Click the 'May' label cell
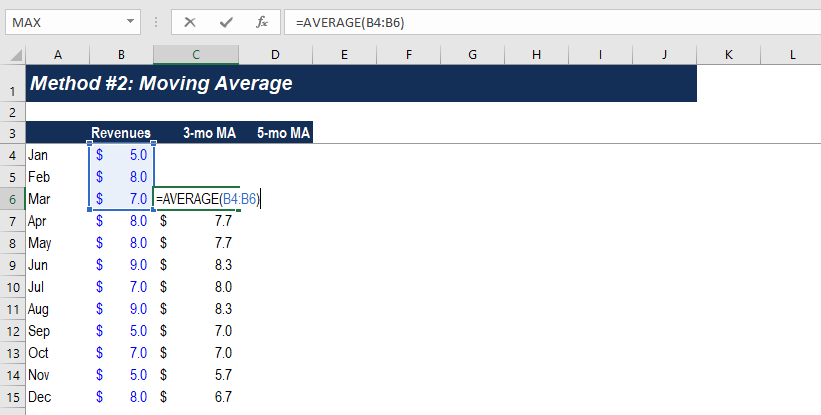Image resolution: width=821 pixels, height=415 pixels. click(x=58, y=243)
